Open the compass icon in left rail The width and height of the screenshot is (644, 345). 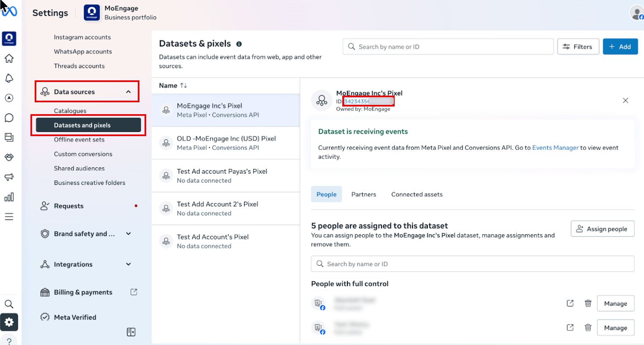(9, 98)
